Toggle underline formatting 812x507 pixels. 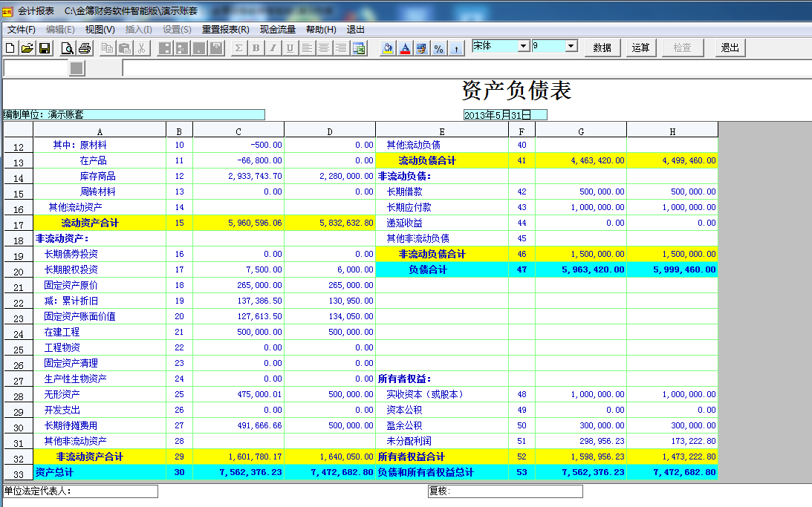click(290, 48)
